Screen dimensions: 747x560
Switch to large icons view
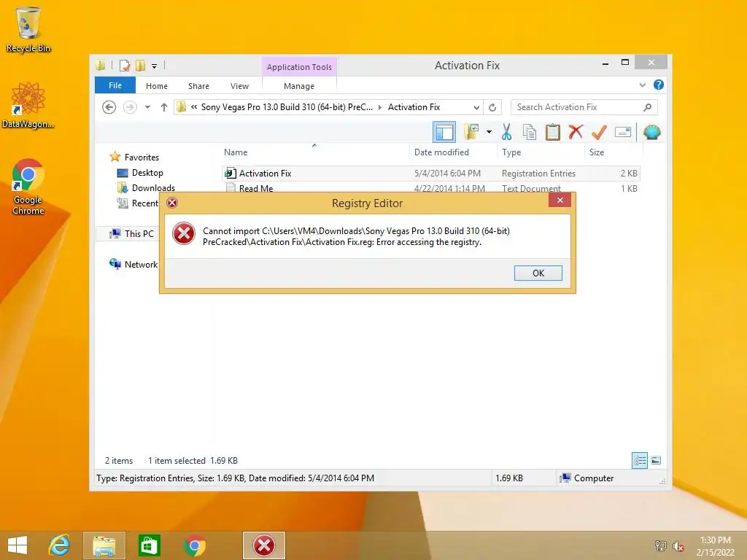656,461
